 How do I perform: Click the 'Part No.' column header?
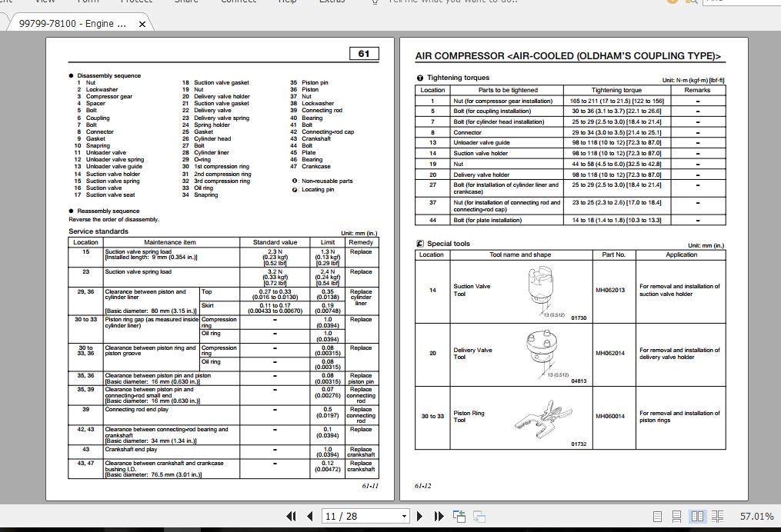[x=614, y=254]
